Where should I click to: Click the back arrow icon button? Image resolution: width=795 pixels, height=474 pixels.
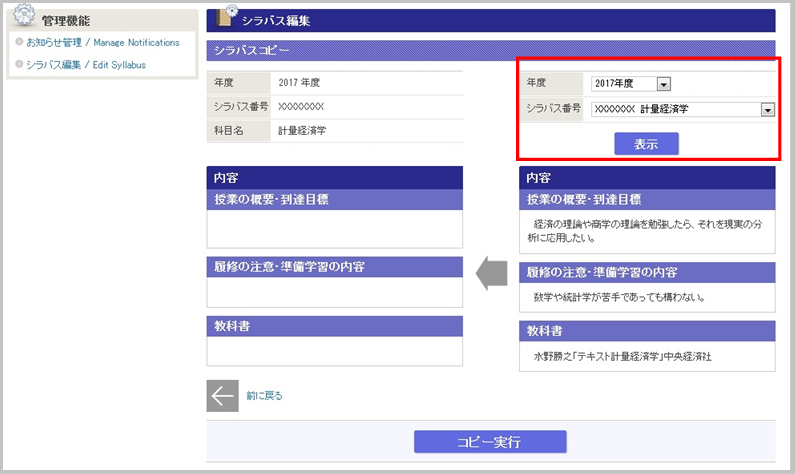223,396
